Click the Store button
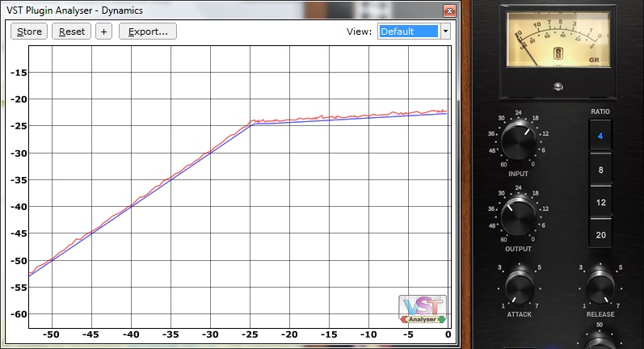Viewport: 644px width, 349px height. click(x=29, y=32)
